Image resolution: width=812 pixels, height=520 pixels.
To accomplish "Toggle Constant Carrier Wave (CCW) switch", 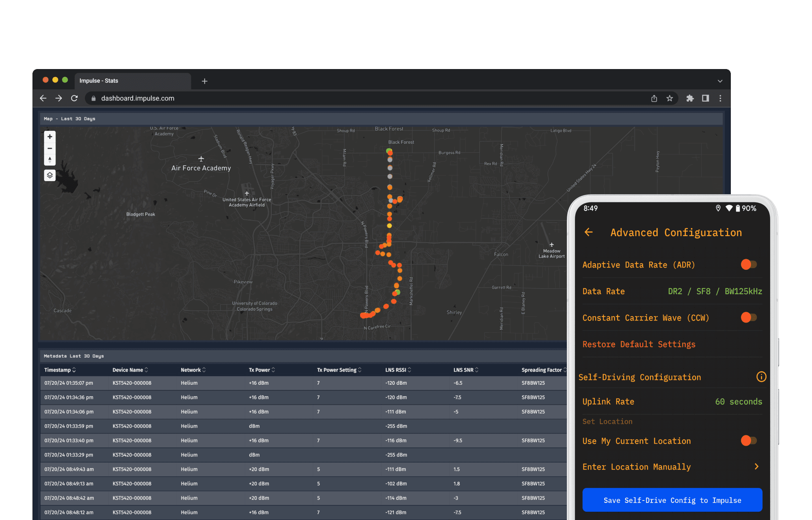I will (749, 317).
